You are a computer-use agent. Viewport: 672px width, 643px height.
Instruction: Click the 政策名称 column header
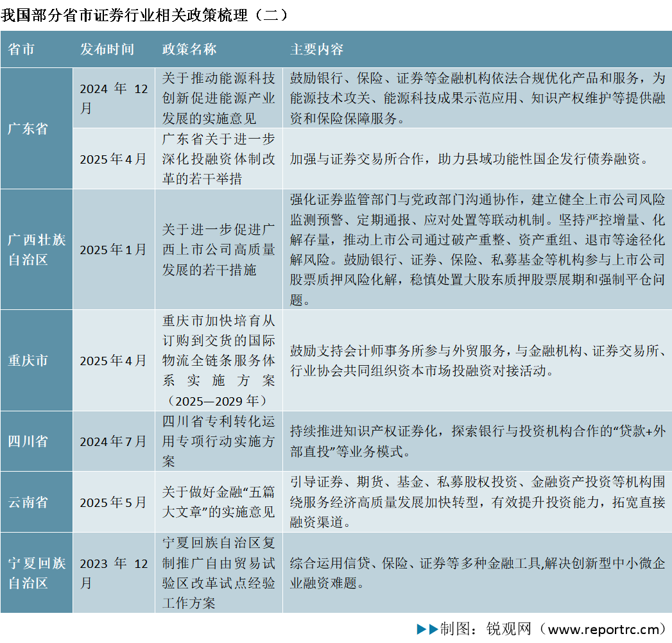click(190, 49)
